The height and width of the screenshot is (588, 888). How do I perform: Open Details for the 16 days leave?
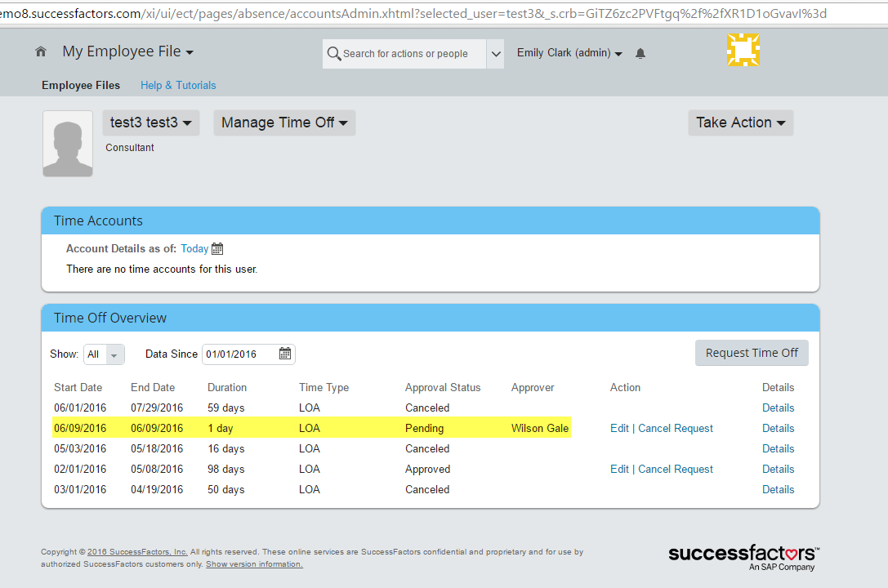779,449
